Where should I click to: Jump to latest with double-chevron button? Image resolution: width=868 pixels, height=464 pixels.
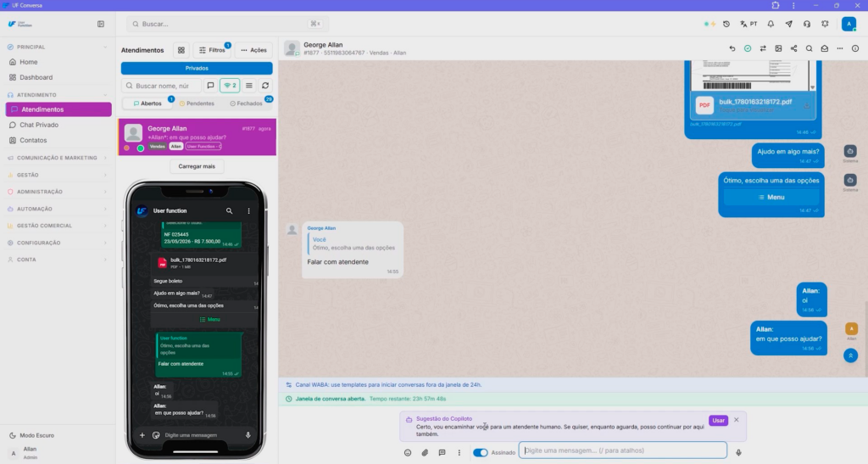click(851, 355)
